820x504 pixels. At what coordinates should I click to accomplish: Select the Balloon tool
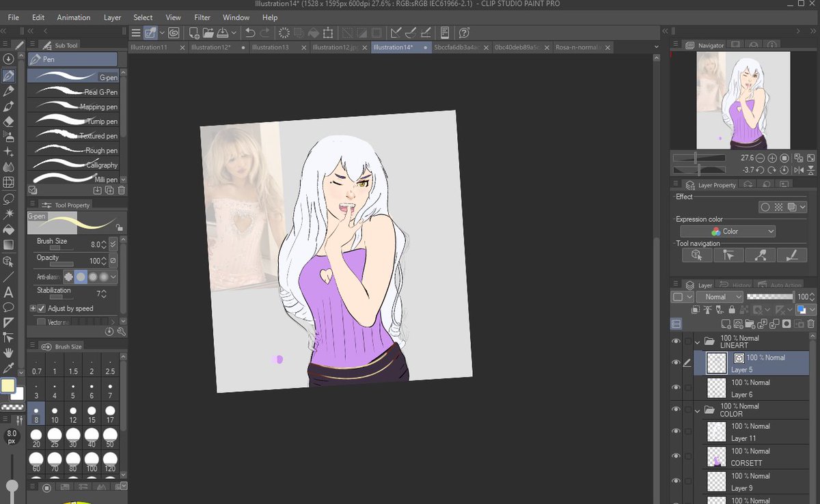8,307
